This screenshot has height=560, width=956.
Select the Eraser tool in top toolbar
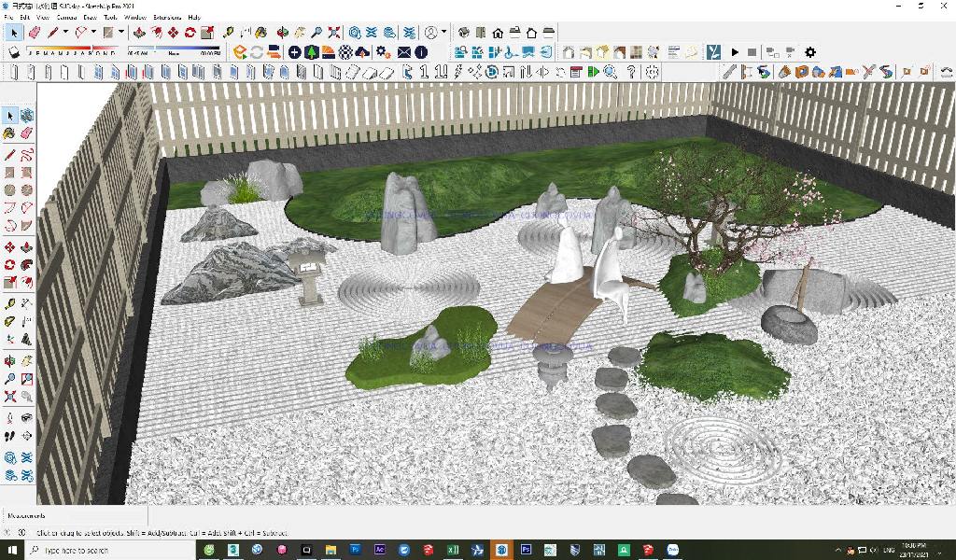tap(35, 33)
